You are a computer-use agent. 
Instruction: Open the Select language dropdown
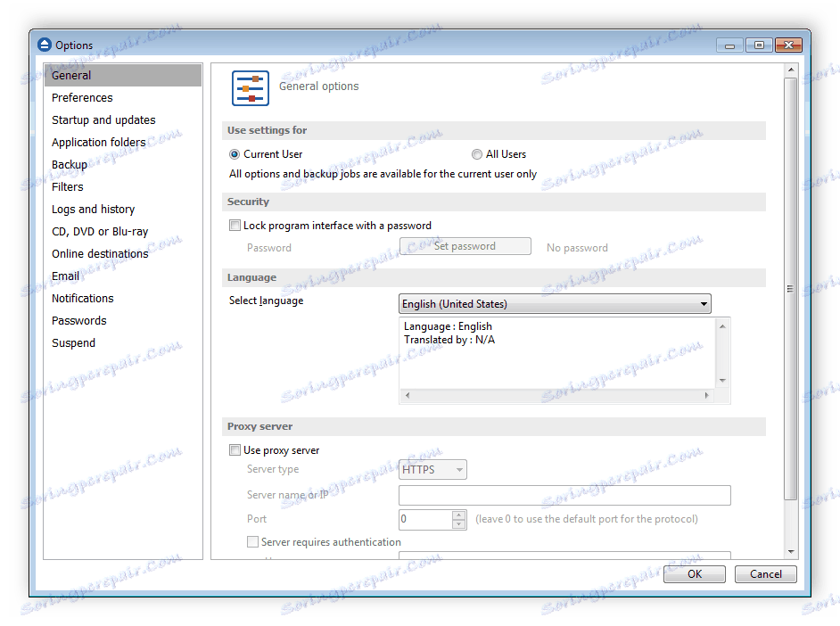(x=555, y=303)
